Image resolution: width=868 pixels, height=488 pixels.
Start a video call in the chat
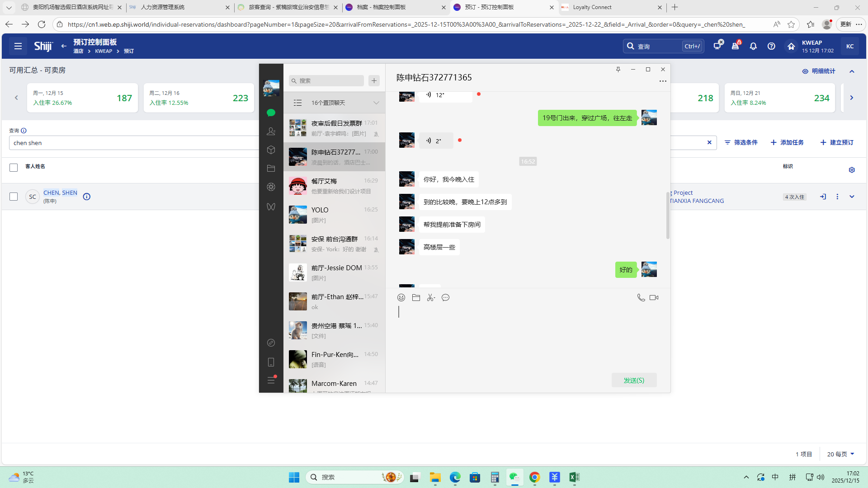(654, 297)
